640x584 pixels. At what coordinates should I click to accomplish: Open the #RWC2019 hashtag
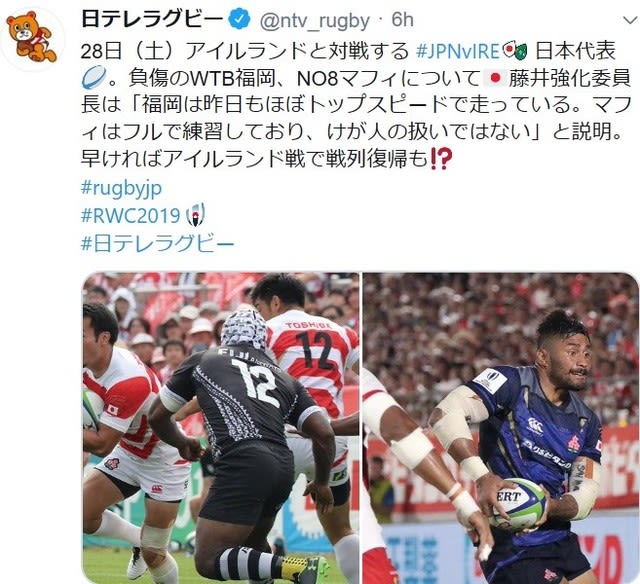(x=131, y=215)
